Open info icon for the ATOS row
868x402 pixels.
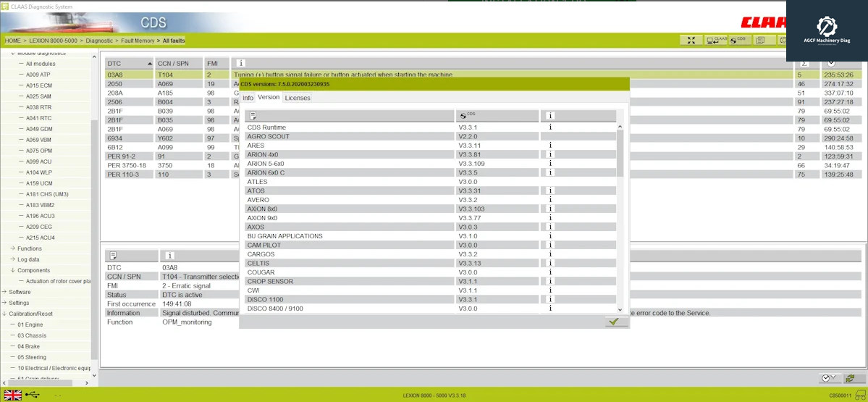pos(550,190)
